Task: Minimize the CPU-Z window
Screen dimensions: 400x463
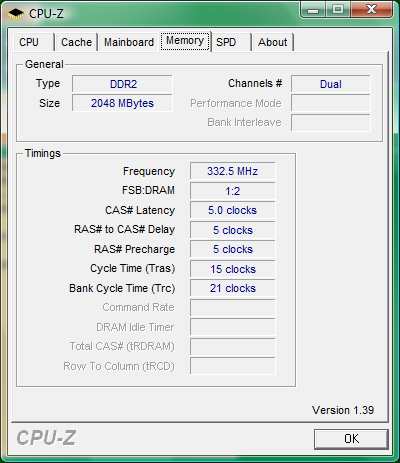Action: pyautogui.click(x=313, y=10)
